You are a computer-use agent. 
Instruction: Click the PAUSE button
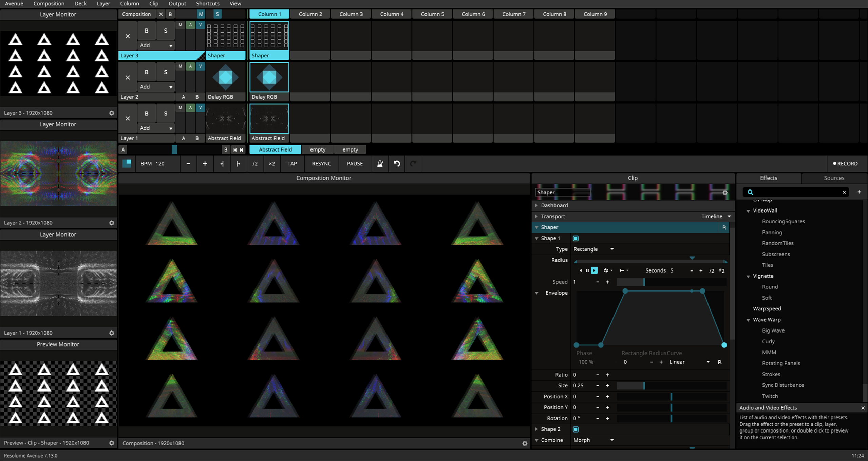[355, 164]
